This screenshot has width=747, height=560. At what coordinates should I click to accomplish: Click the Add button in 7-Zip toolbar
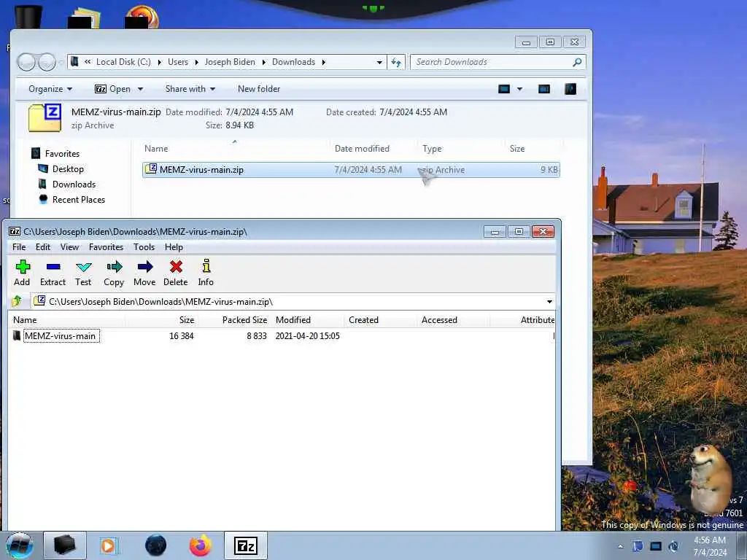(x=22, y=273)
